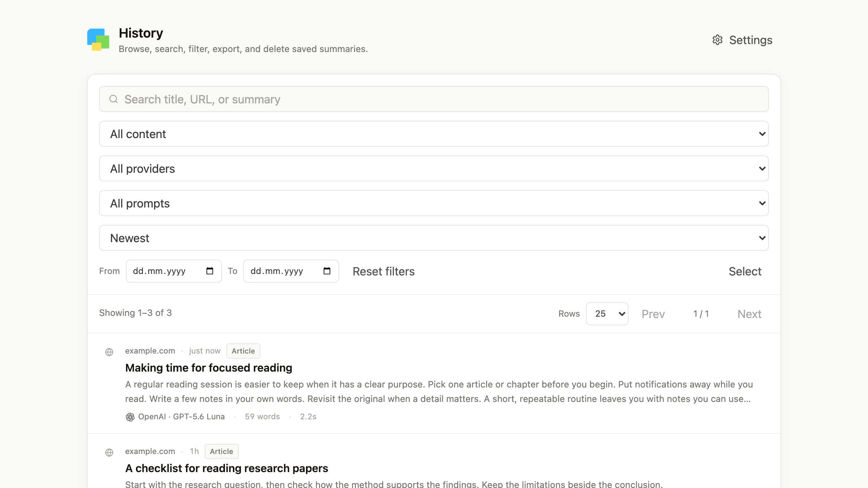Click the Article tag on the just now entry
The height and width of the screenshot is (488, 868).
point(243,351)
